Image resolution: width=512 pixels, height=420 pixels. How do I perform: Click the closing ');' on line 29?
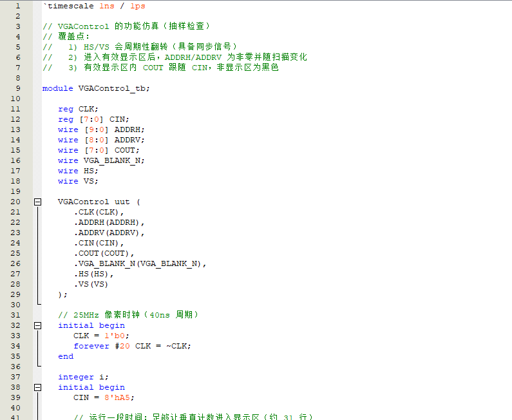pos(62,294)
